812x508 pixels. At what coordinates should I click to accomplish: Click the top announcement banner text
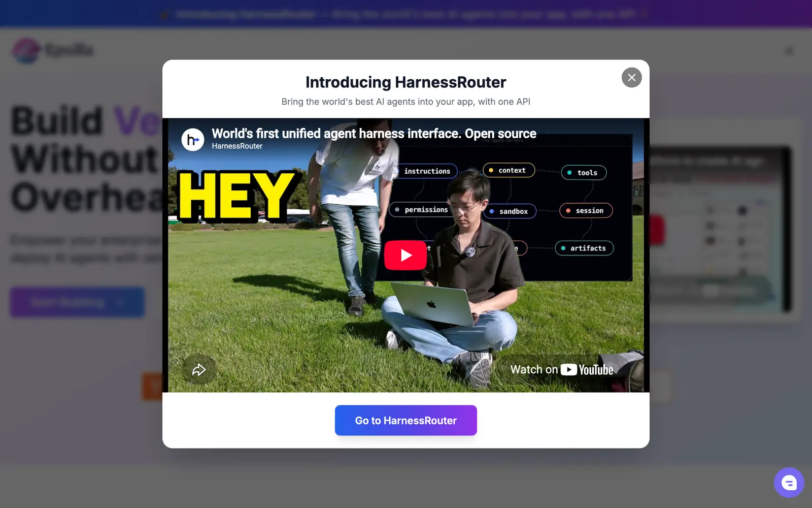point(405,14)
